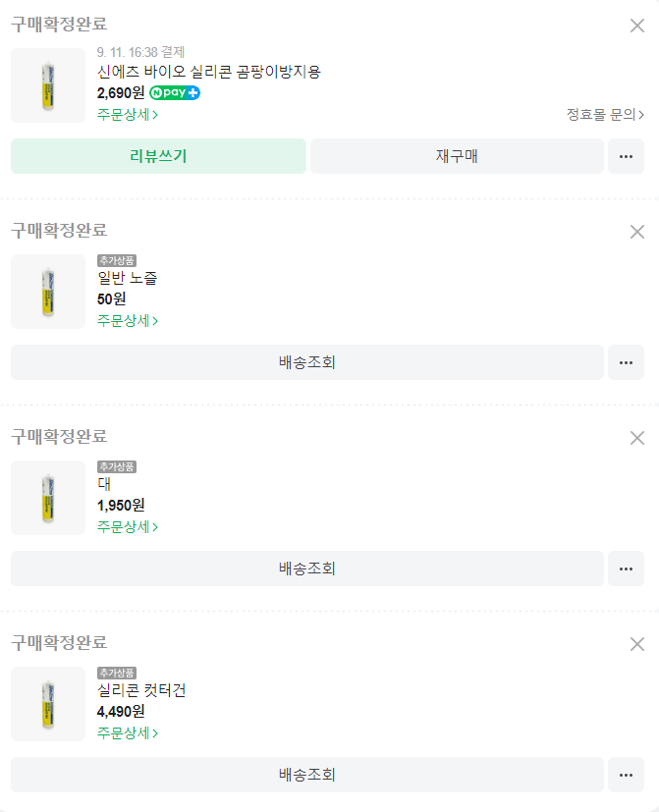Open more options for 신에즈 바이오 실리콘
The height and width of the screenshot is (812, 659).
click(x=626, y=156)
